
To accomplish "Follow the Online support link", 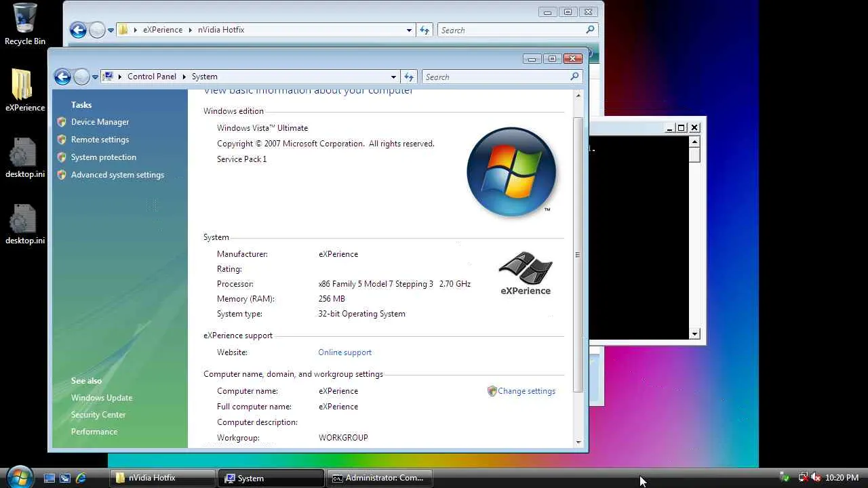I will point(345,352).
